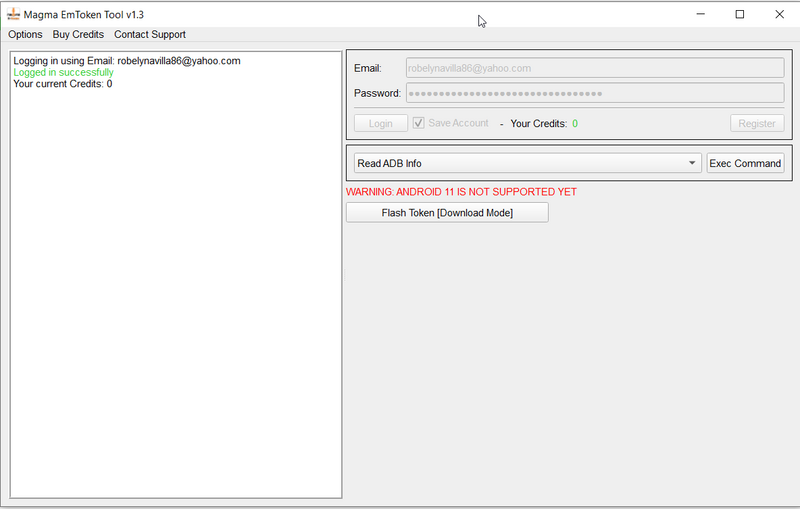This screenshot has height=509, width=800.
Task: Click the Email input field
Action: (x=595, y=68)
